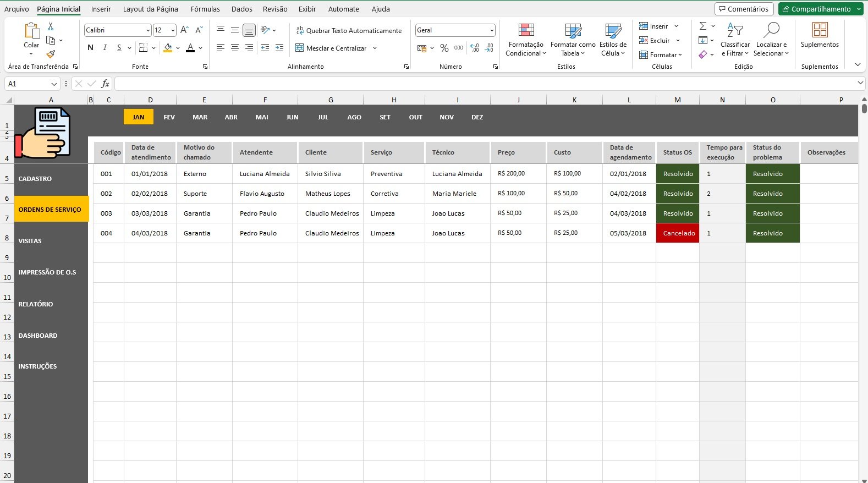868x483 pixels.
Task: Increase font size with the larger A icon
Action: click(x=184, y=30)
